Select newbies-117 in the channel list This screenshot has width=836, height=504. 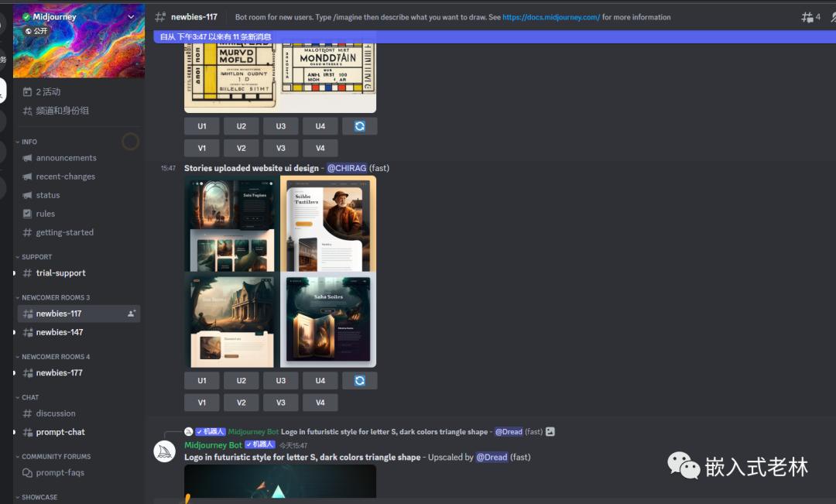click(78, 314)
